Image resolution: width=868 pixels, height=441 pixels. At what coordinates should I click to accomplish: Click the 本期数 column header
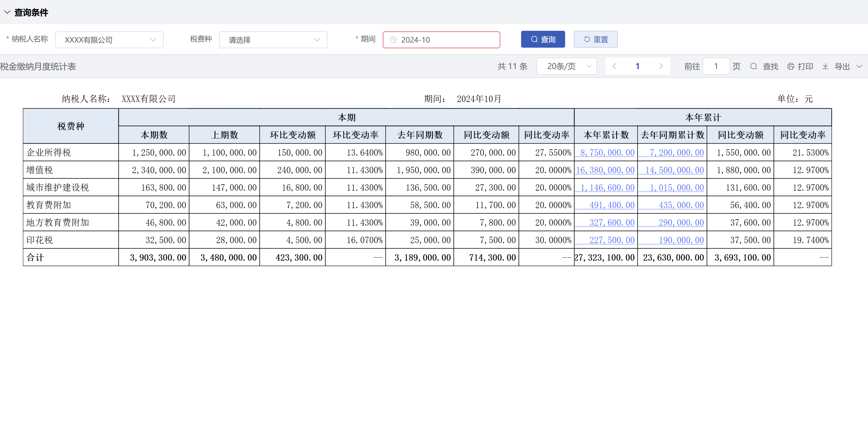point(154,135)
